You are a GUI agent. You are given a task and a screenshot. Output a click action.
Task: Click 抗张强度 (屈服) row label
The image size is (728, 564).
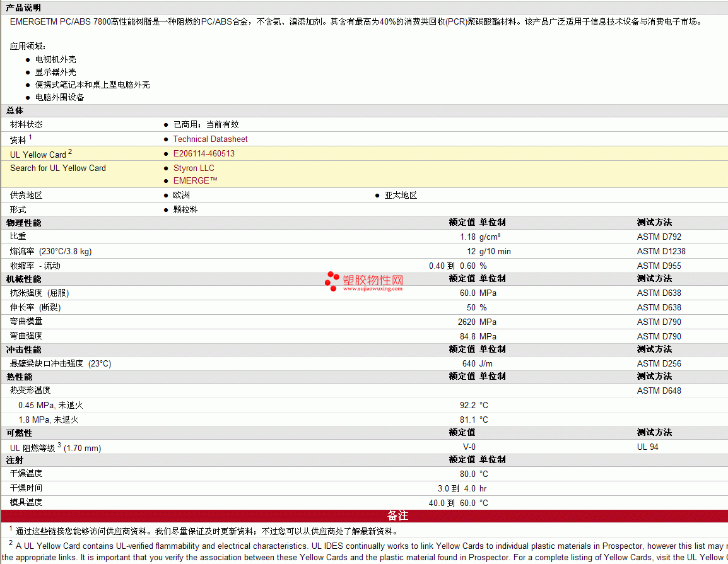click(x=40, y=293)
